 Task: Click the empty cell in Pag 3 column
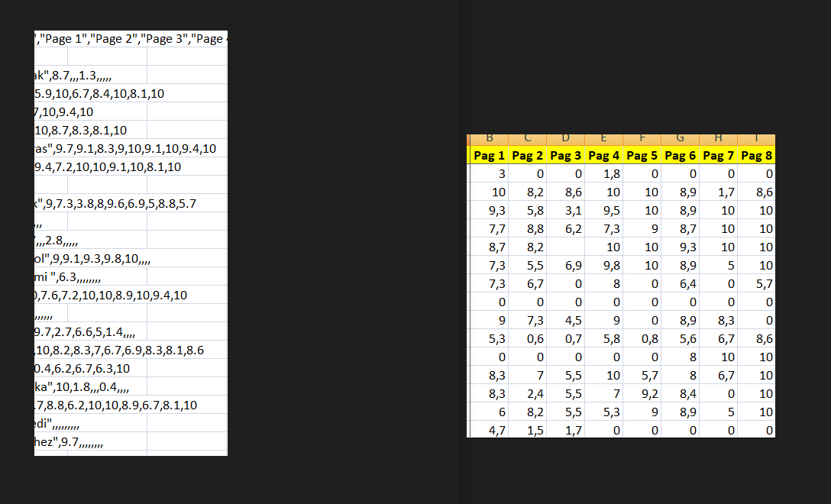tap(566, 247)
